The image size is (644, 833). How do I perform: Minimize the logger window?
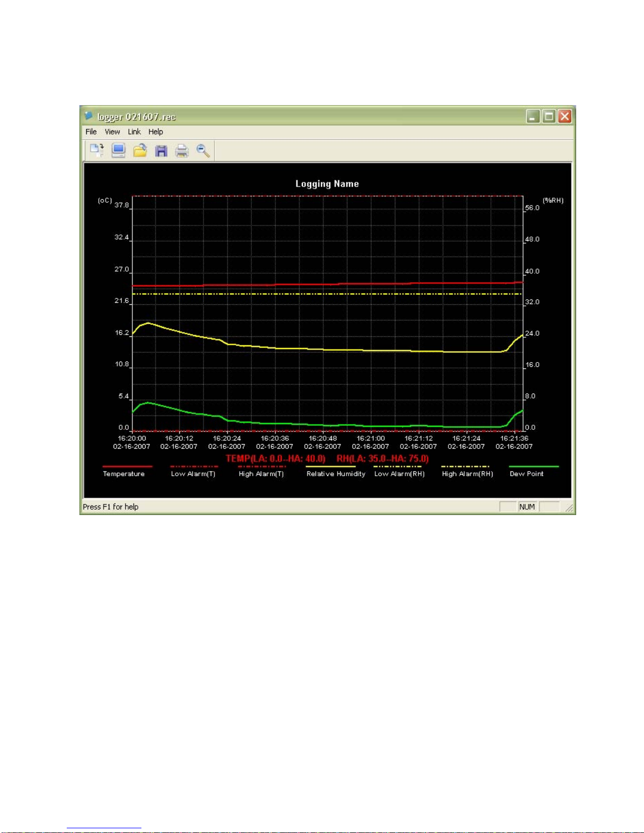pos(533,116)
